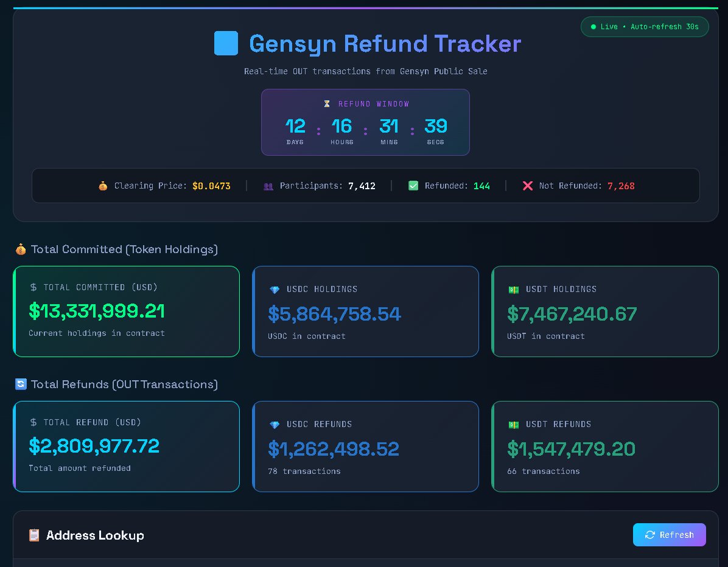Click the countdown seconds value 39
The width and height of the screenshot is (728, 567).
pos(435,126)
